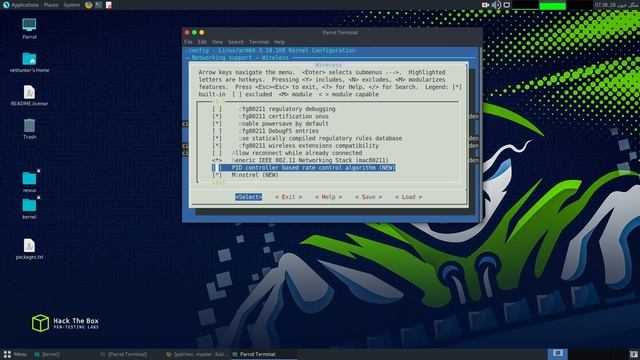
Task: Click active Parrot Terminal taskbar entry
Action: [x=264, y=354]
